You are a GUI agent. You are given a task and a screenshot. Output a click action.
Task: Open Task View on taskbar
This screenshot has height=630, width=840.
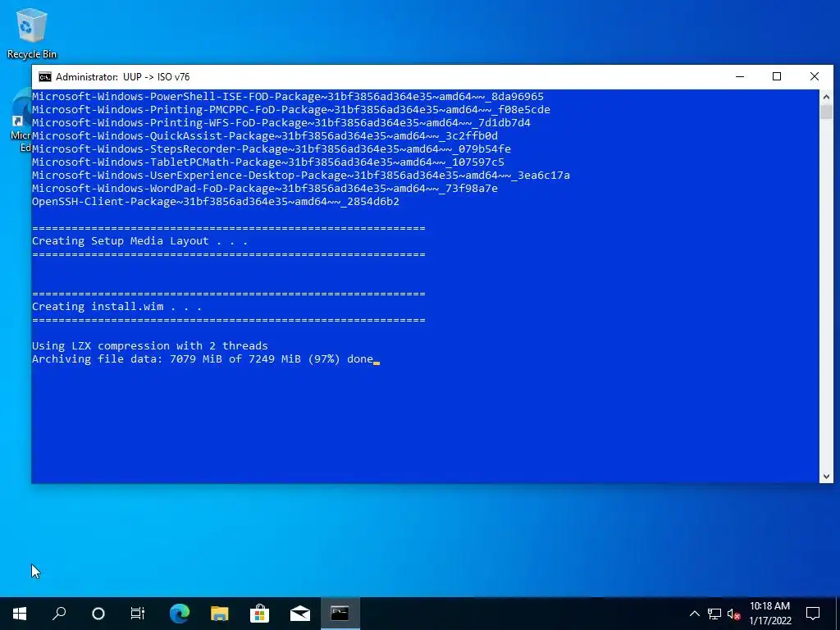pos(138,613)
